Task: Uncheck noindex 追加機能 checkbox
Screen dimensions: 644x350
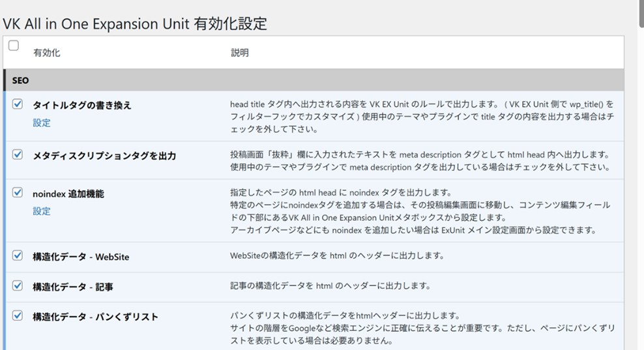Action: (17, 192)
